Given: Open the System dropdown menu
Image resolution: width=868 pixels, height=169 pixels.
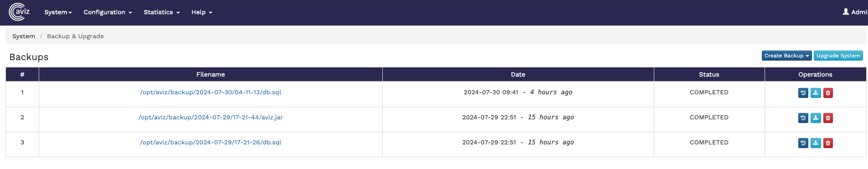Looking at the screenshot, I should coord(58,12).
